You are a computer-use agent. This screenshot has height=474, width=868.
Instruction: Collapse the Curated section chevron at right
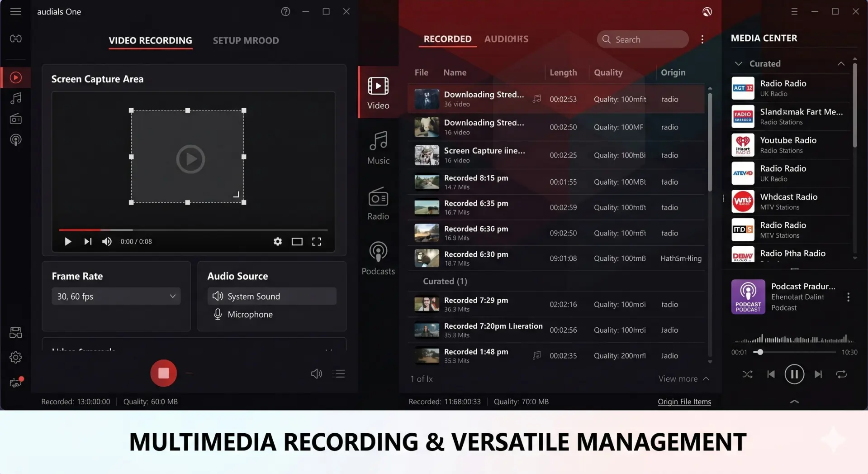click(841, 64)
